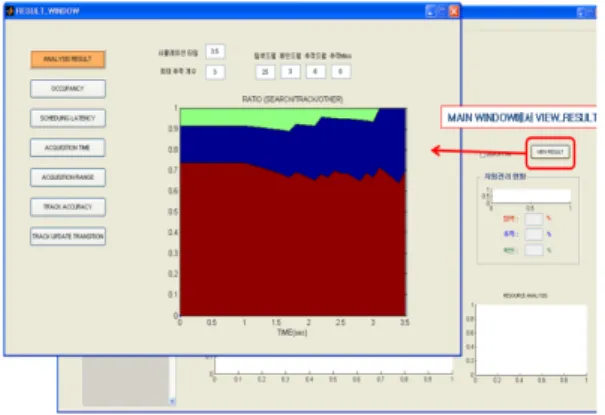Image resolution: width=605 pixels, height=415 pixels.
Task: Click the RESOURCE ANALYSIS plot in main window
Action: [x=531, y=339]
